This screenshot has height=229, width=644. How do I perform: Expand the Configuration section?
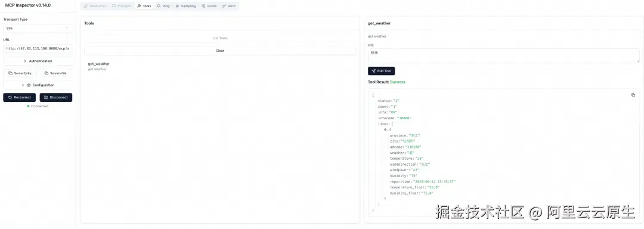pyautogui.click(x=38, y=85)
